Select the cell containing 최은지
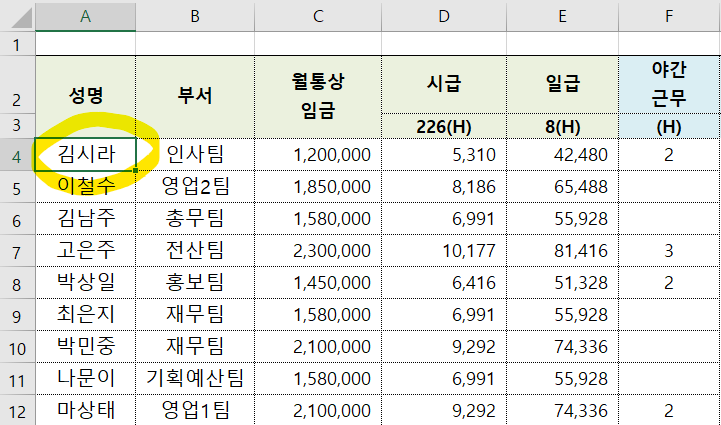The image size is (721, 425). click(86, 315)
